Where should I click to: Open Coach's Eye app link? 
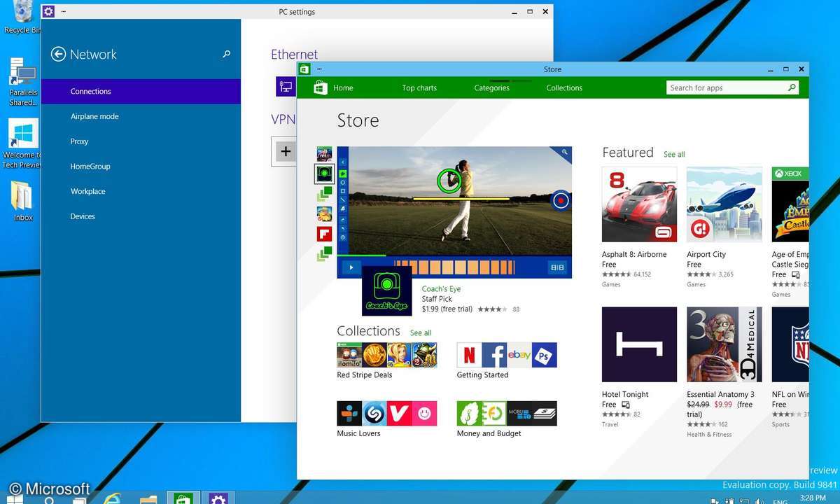(x=441, y=288)
